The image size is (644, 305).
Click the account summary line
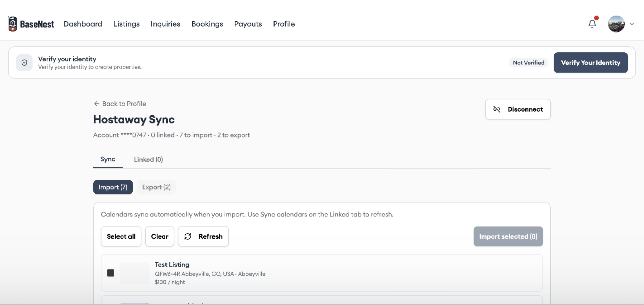click(172, 135)
